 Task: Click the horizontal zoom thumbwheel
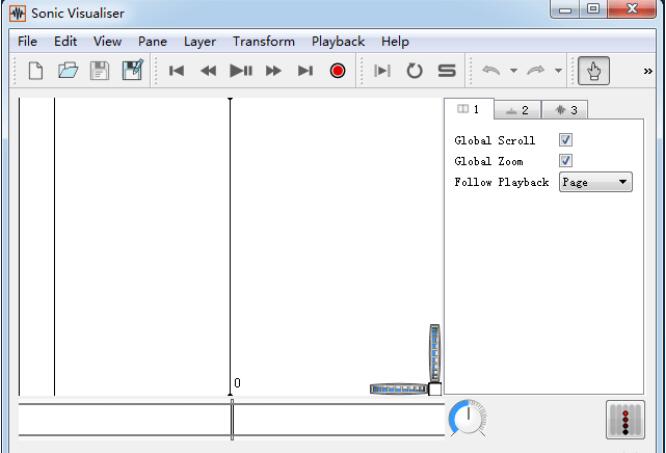(398, 389)
